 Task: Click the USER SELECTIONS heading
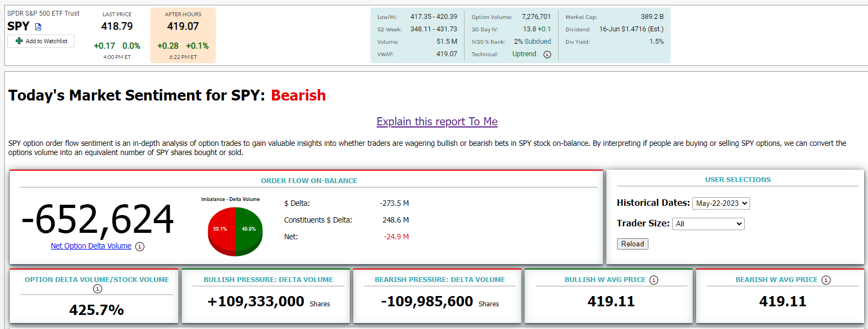(x=738, y=180)
